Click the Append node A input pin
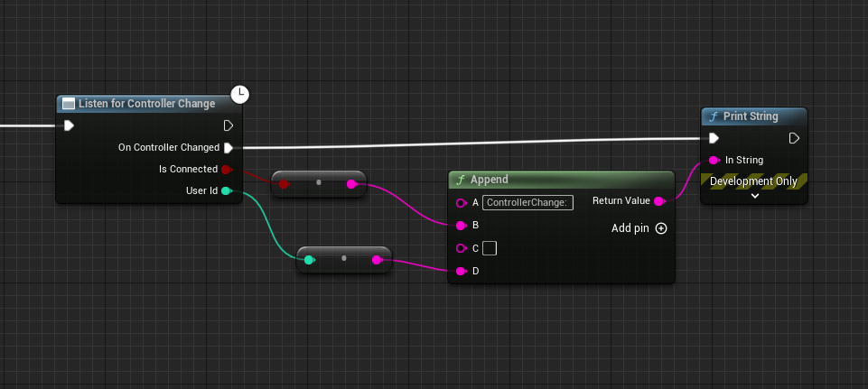The width and height of the screenshot is (868, 389). (x=462, y=202)
